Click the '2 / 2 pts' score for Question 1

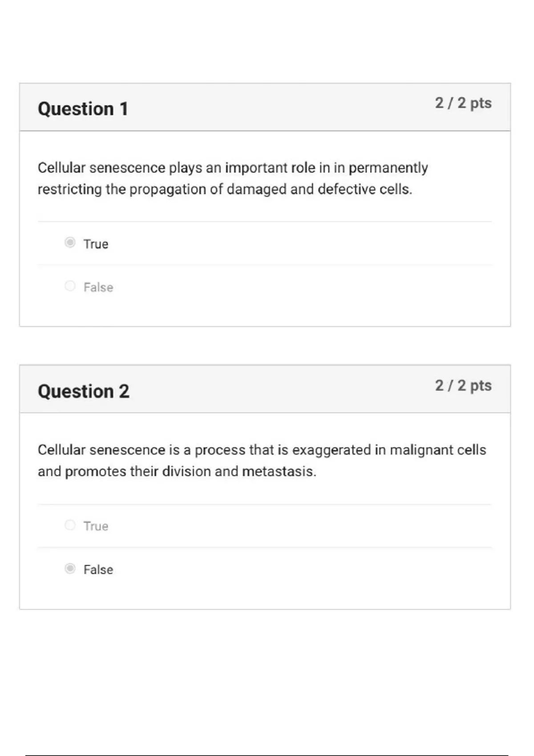click(x=463, y=103)
